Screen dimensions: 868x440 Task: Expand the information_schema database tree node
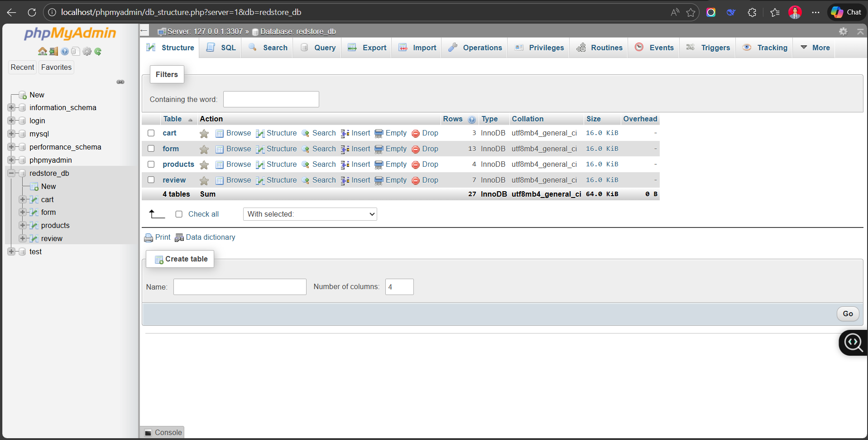11,108
